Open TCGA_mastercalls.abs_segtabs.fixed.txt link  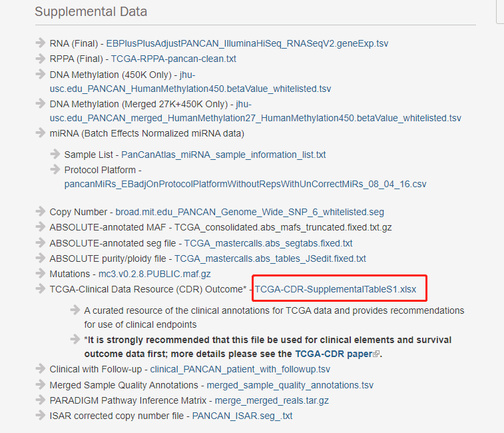click(x=268, y=243)
